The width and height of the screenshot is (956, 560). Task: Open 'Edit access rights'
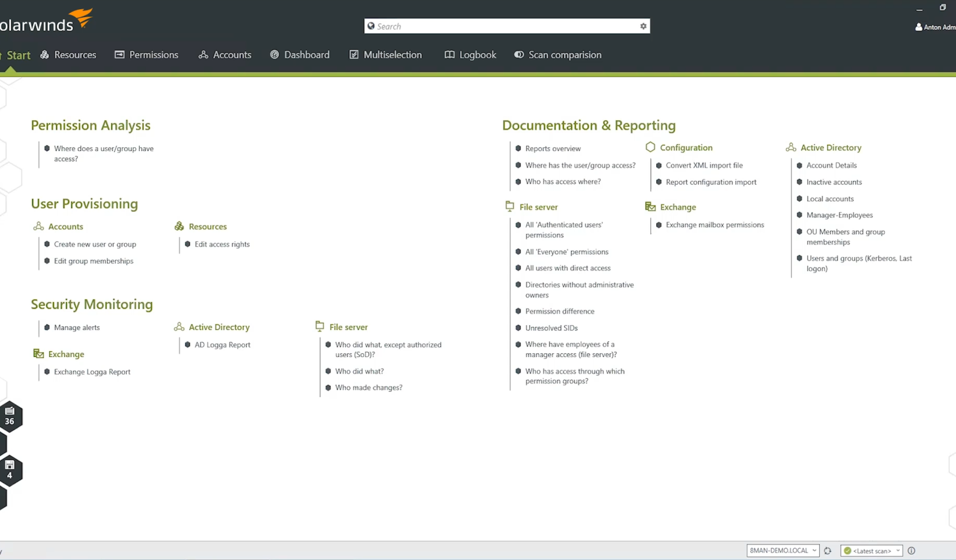[222, 244]
